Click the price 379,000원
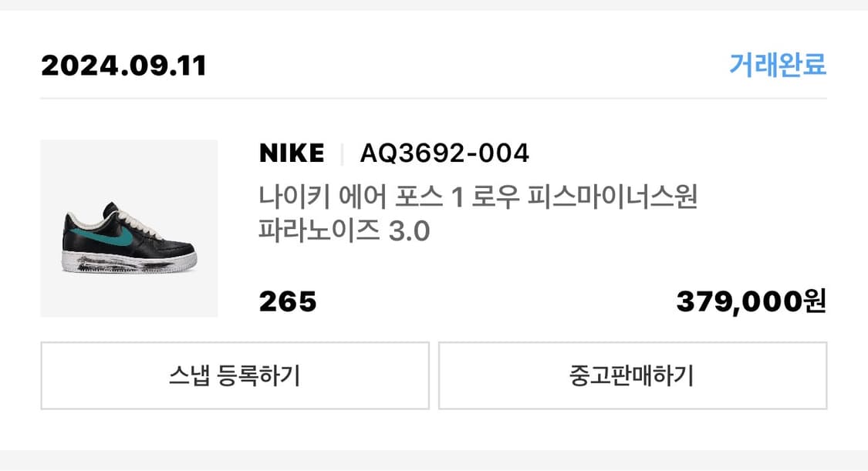Image resolution: width=868 pixels, height=471 pixels. [752, 302]
